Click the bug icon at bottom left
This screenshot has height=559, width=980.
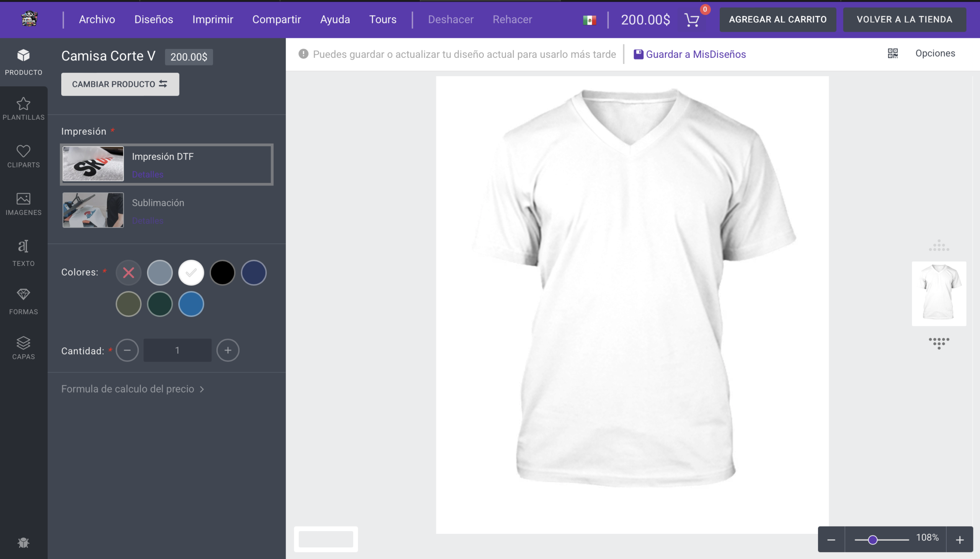[23, 542]
